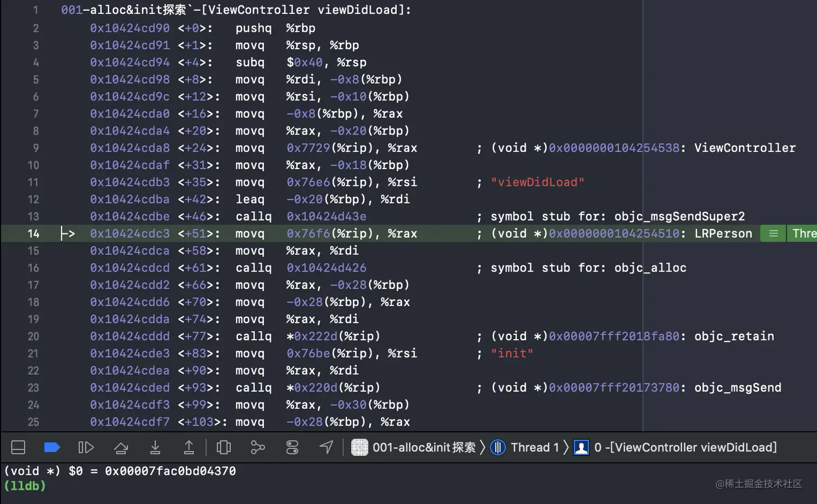Click the green 'Thre' thread badge

point(802,233)
